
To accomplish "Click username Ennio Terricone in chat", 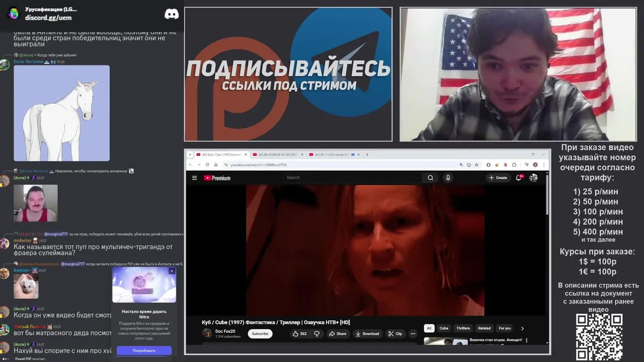I will tap(28, 61).
